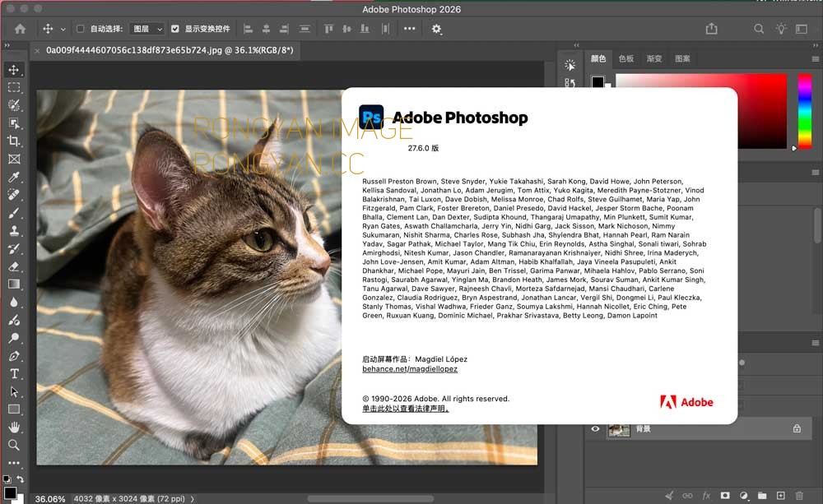823x504 pixels.
Task: Click the Color panel foreground black swatch
Action: pyautogui.click(x=597, y=82)
